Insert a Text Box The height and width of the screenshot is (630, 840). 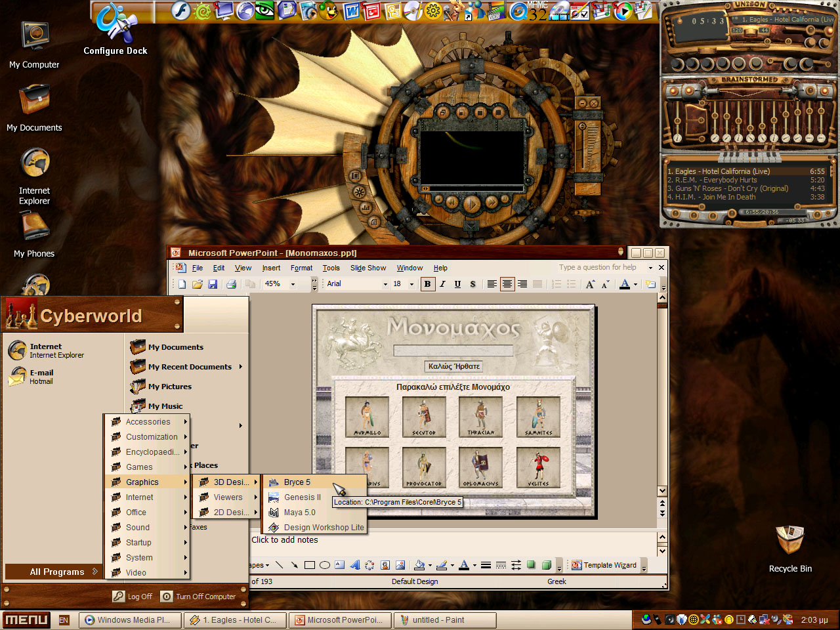coord(340,565)
